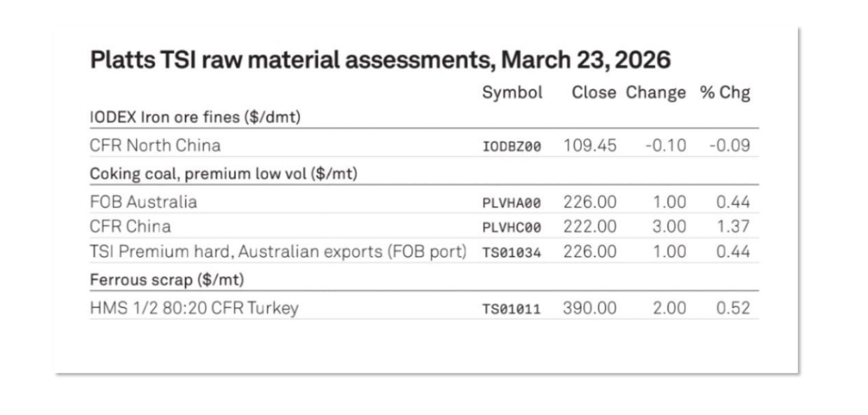Screen dimensions: 868x415
Task: Select the CFR North China row label
Action: pos(155,145)
